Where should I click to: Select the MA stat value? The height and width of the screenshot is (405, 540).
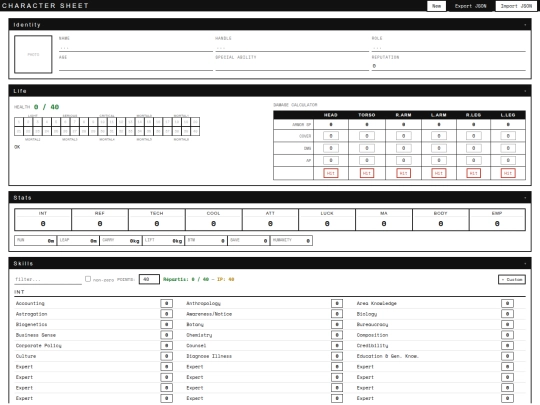click(384, 224)
